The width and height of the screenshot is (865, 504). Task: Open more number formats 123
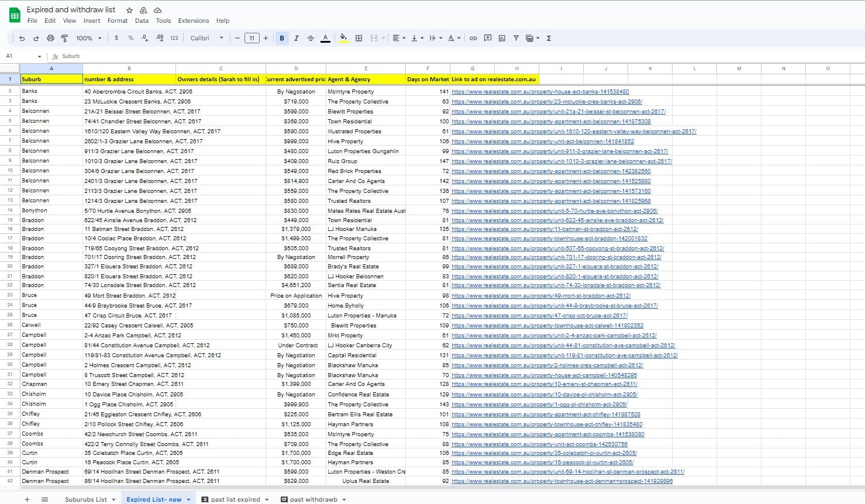(174, 38)
